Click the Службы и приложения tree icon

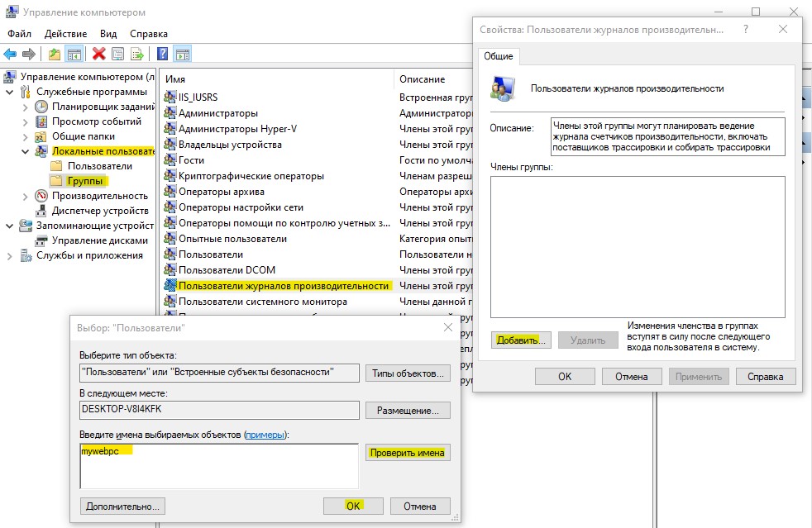coord(26,255)
